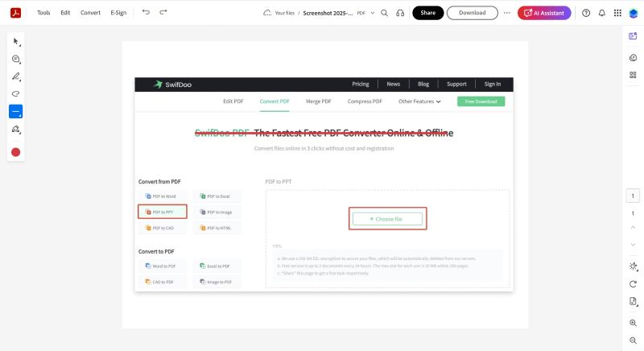Go to next page with down chevron
Image resolution: width=644 pixels, height=351 pixels.
tap(633, 245)
